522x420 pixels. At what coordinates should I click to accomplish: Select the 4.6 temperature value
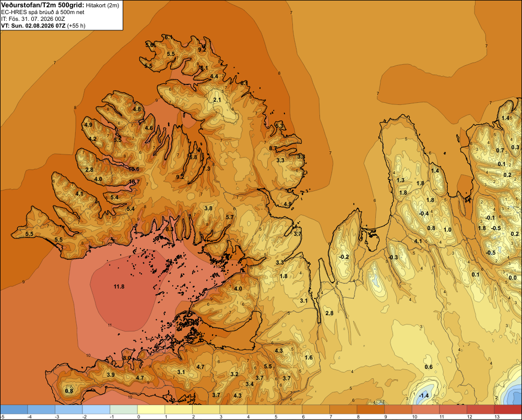click(x=149, y=128)
